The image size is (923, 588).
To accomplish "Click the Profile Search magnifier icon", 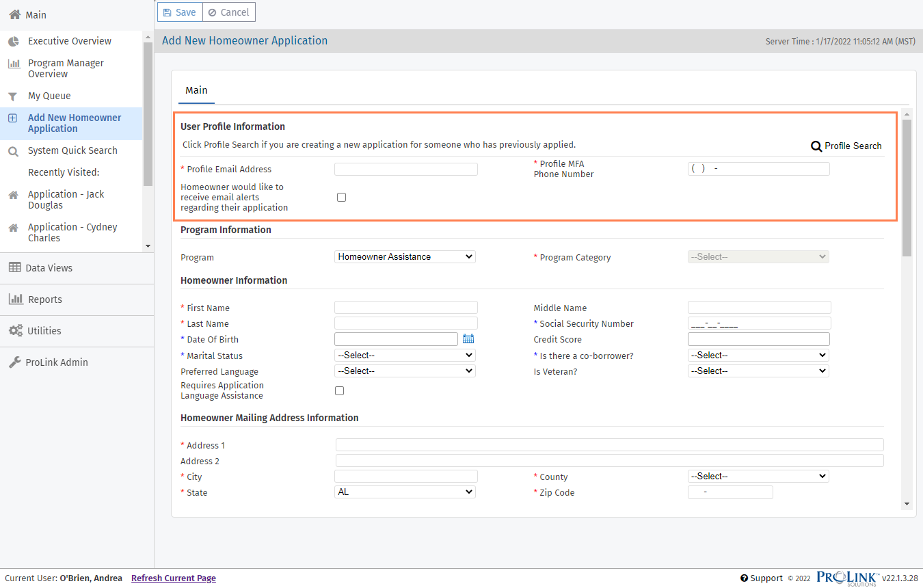I will [x=816, y=146].
